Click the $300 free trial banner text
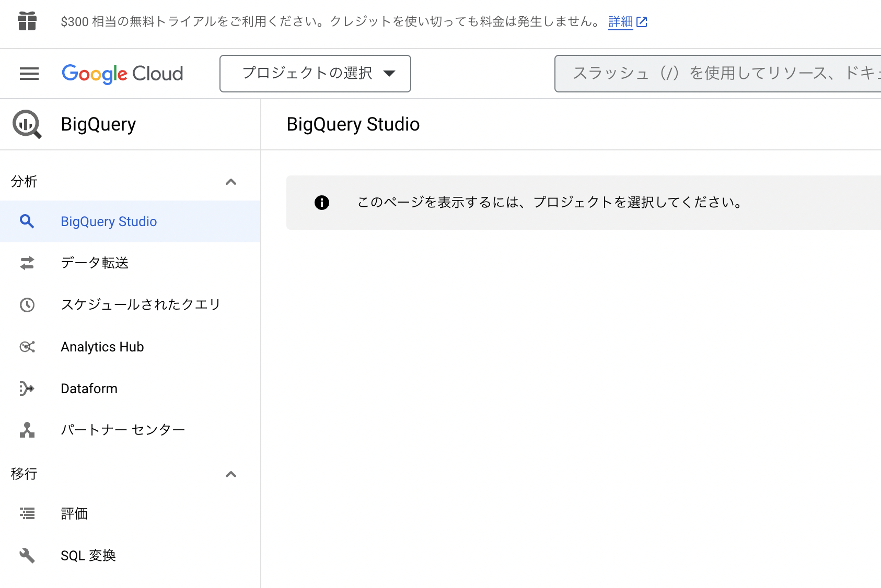This screenshot has width=881, height=588. click(x=330, y=22)
